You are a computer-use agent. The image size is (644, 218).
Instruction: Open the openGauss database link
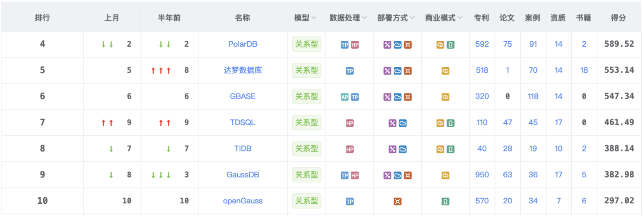[x=243, y=201]
